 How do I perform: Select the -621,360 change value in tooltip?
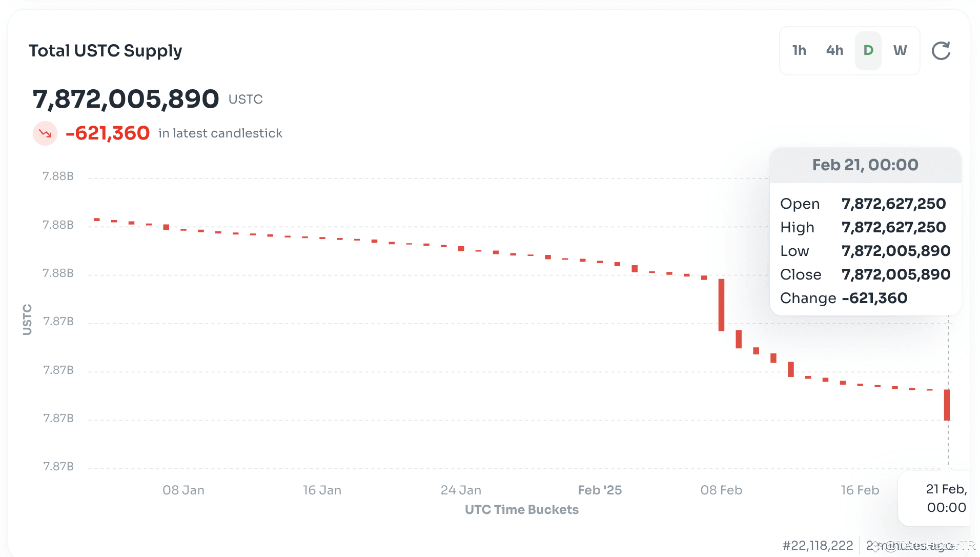pyautogui.click(x=874, y=298)
